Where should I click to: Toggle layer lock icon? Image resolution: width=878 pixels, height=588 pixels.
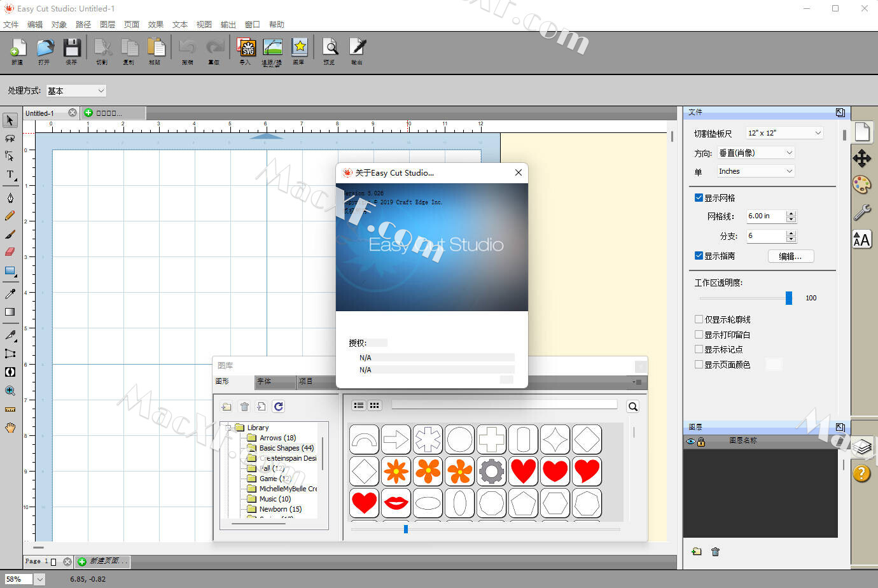(701, 442)
